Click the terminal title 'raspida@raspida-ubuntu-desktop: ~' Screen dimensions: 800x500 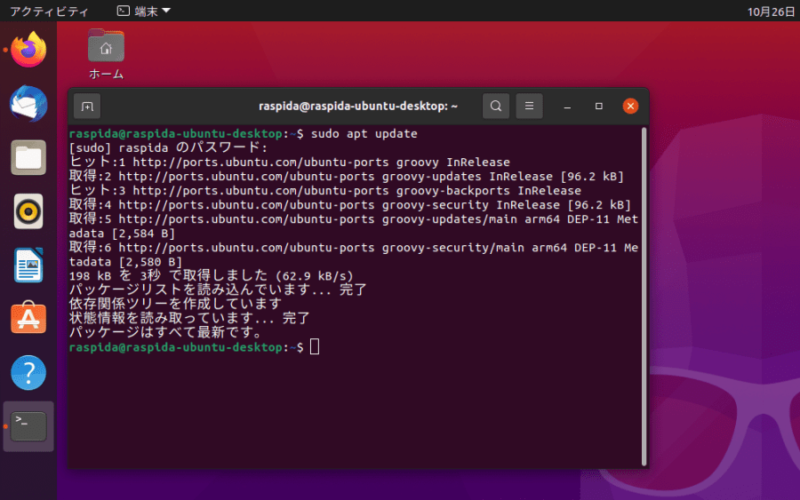click(358, 106)
